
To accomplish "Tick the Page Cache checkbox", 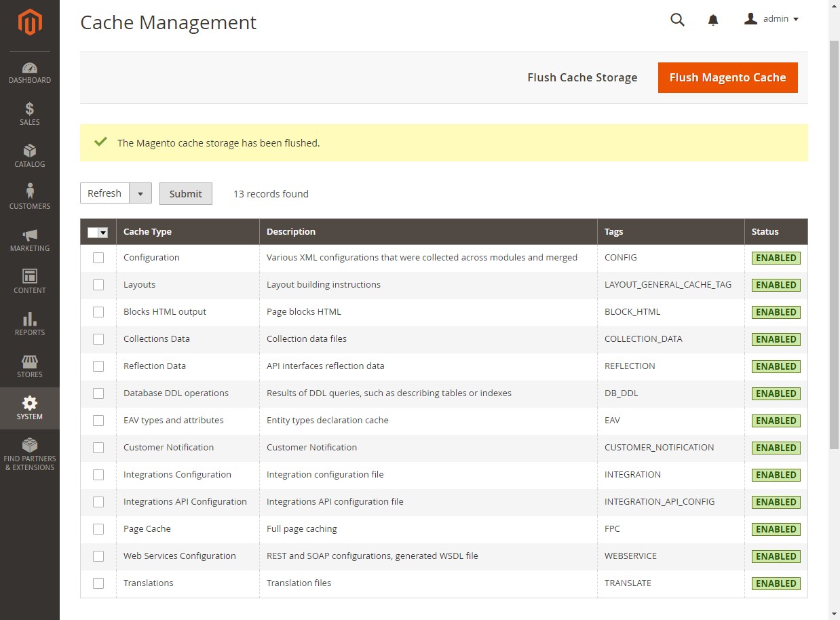I will pyautogui.click(x=98, y=529).
